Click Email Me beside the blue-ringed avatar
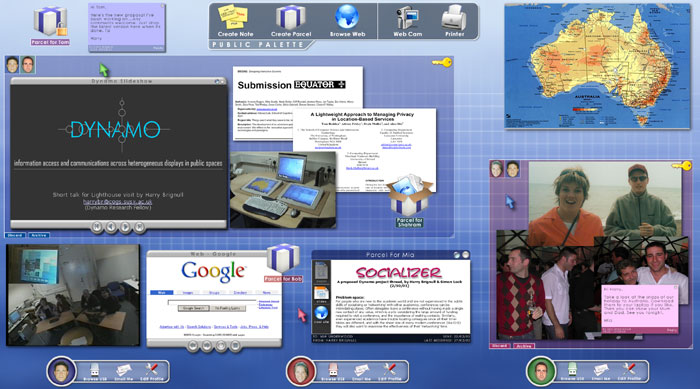This screenshot has height=389, width=700. point(123,372)
